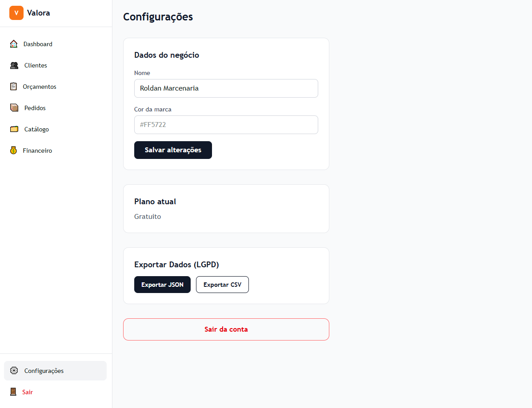Viewport: 532px width, 408px height.
Task: Select the Clientes people icon
Action: (14, 65)
